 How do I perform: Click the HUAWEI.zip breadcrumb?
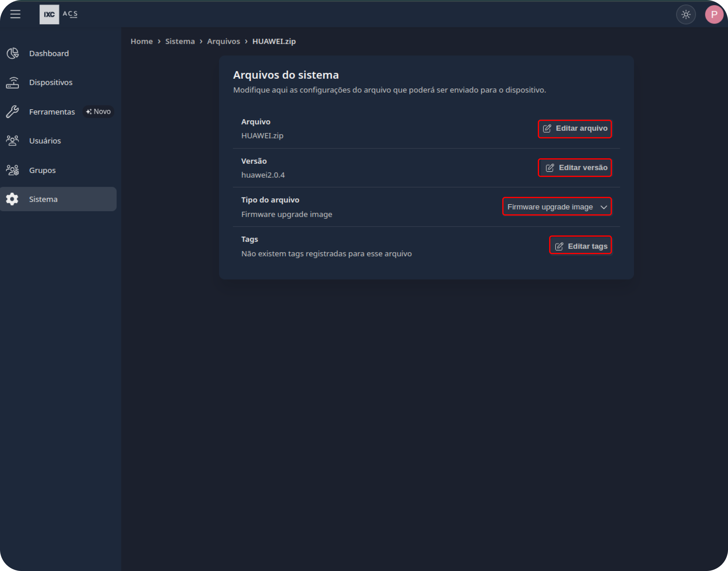pos(274,41)
